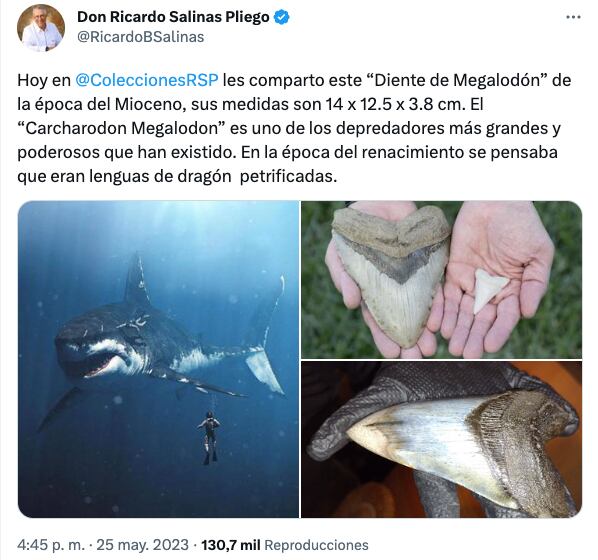Click the Don Ricardo Salinas Pliego name

pos(173,17)
